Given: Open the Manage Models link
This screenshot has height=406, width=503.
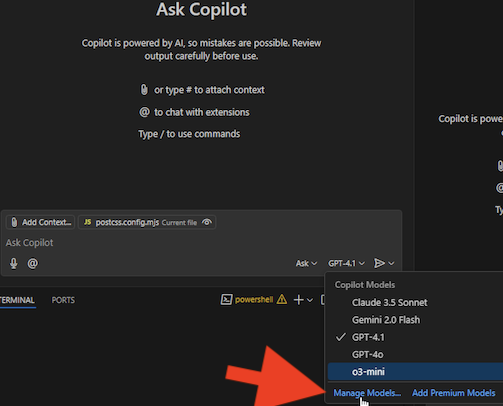Looking at the screenshot, I should pyautogui.click(x=367, y=393).
